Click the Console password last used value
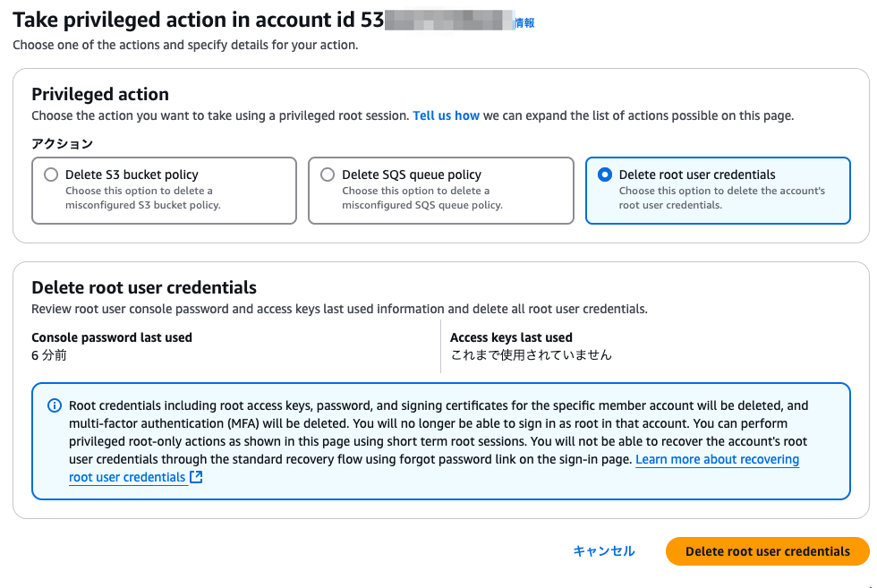 pos(49,355)
